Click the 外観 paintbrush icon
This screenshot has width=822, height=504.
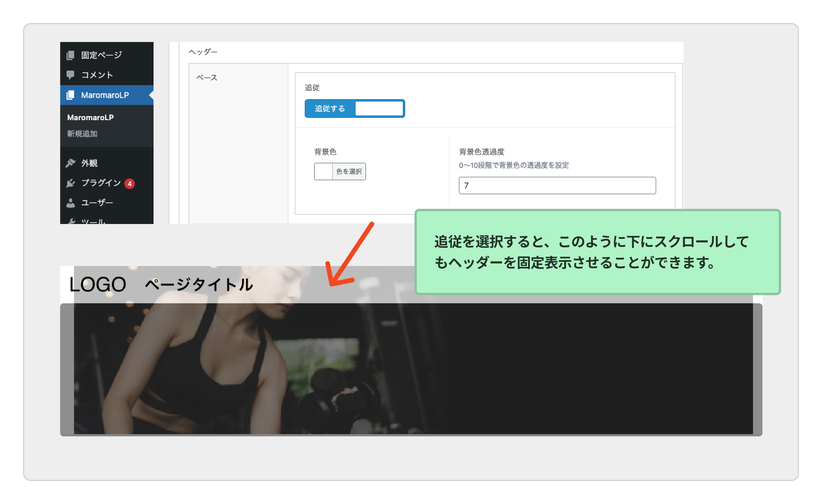70,163
